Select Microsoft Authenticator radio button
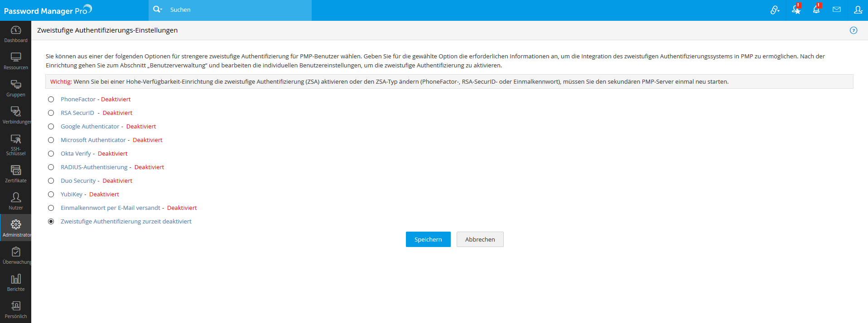 tap(51, 140)
